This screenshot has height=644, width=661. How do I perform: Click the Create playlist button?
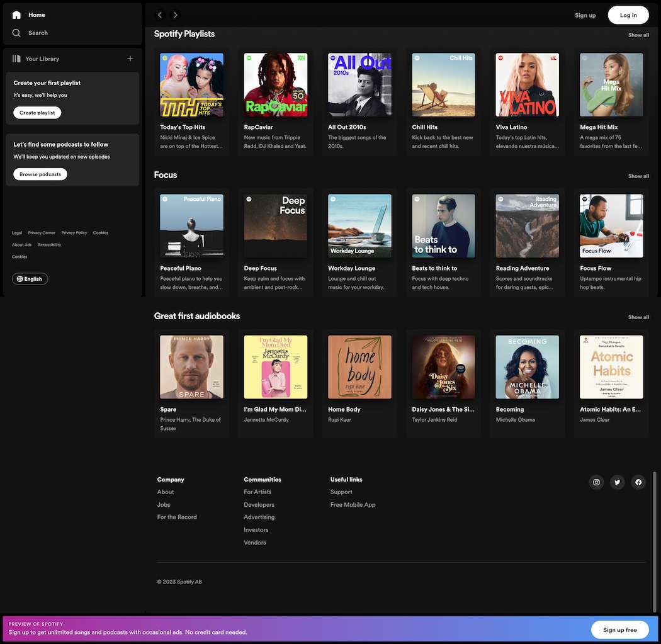coord(37,113)
